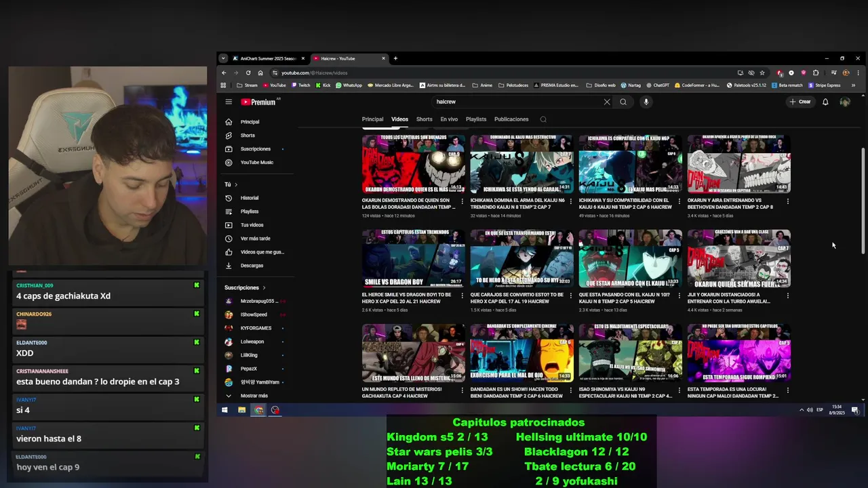Open the Twitch bookmark

tap(300, 85)
